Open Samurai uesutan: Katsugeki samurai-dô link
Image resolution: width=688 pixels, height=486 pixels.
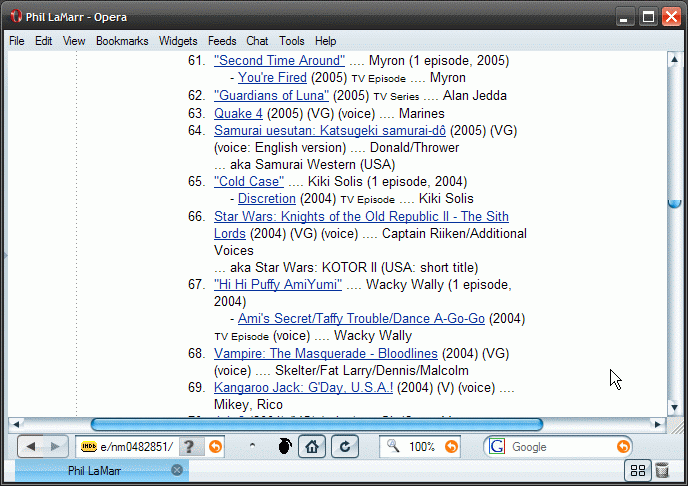click(330, 130)
